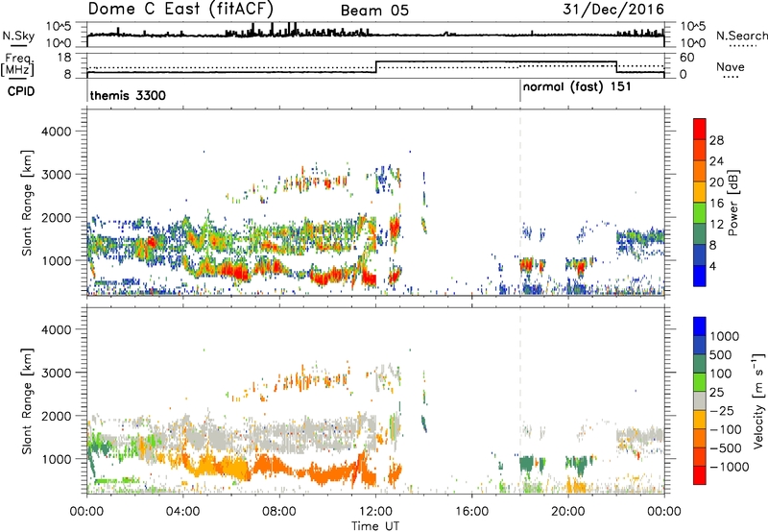The height and width of the screenshot is (532, 768).
Task: Select the "Beam 05" heading
Action: (374, 11)
